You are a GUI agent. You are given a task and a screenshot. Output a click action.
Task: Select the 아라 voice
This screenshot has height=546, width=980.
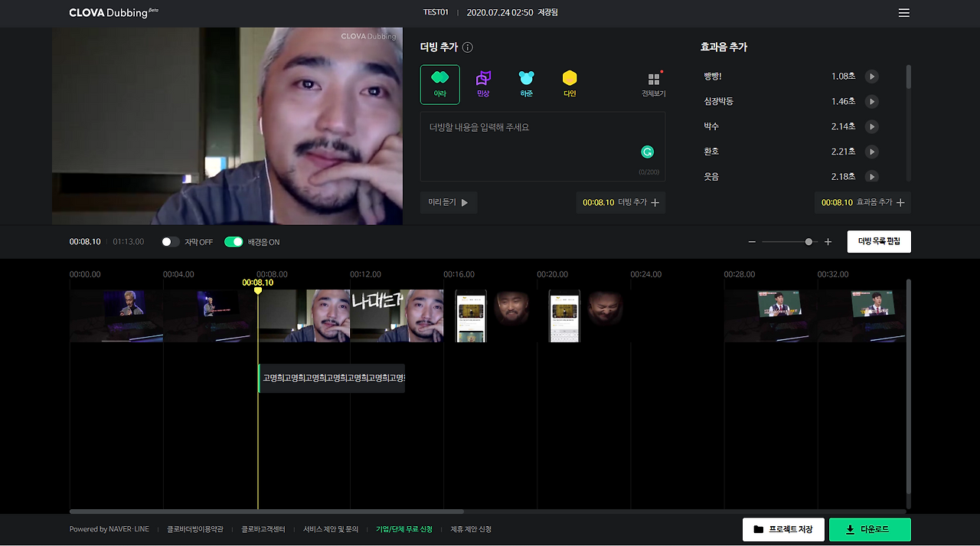point(439,84)
